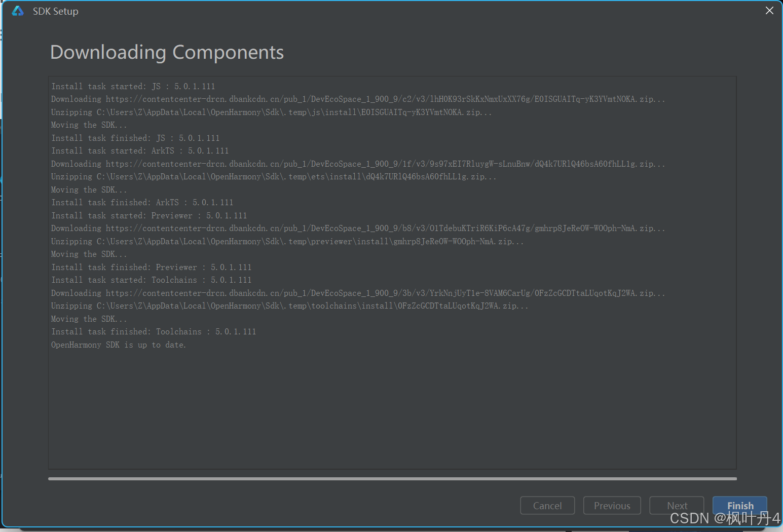Click the Unzipping previewer install path line
783x532 pixels.
pos(287,242)
